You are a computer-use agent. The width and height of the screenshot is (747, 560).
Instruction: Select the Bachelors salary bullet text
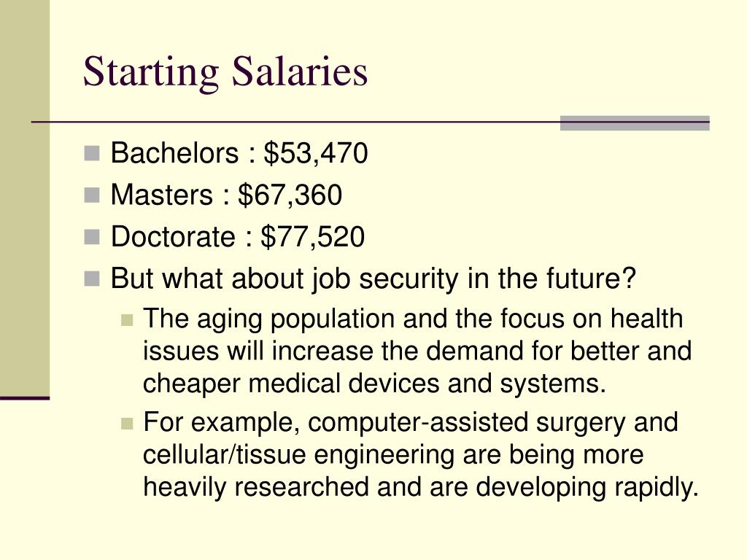pyautogui.click(x=239, y=153)
